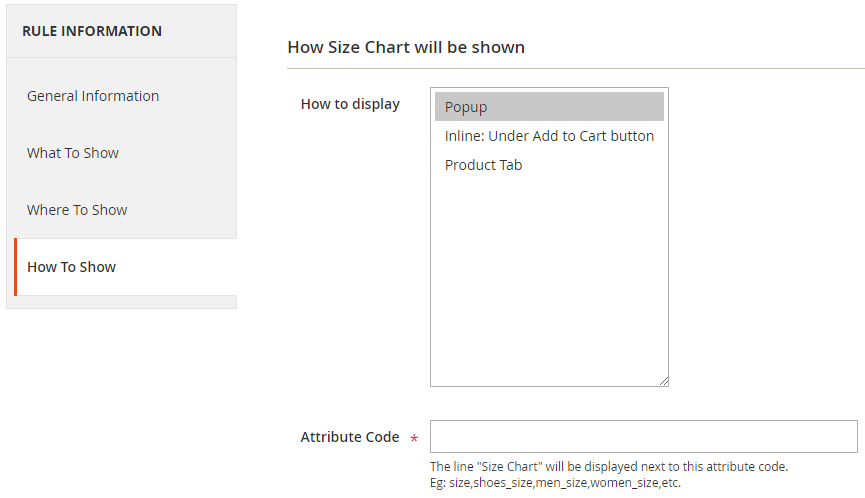
Task: Click the orange active-tab indicator bar
Action: (16, 267)
